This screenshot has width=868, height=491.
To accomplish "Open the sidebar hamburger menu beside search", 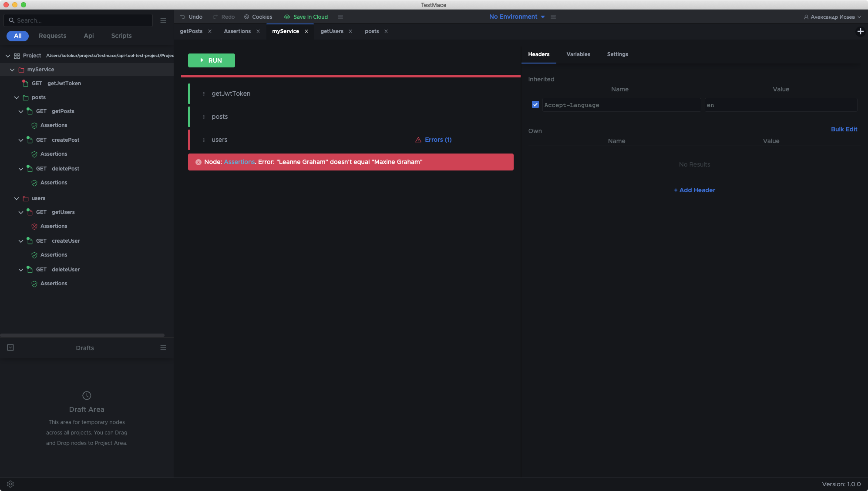I will 163,20.
